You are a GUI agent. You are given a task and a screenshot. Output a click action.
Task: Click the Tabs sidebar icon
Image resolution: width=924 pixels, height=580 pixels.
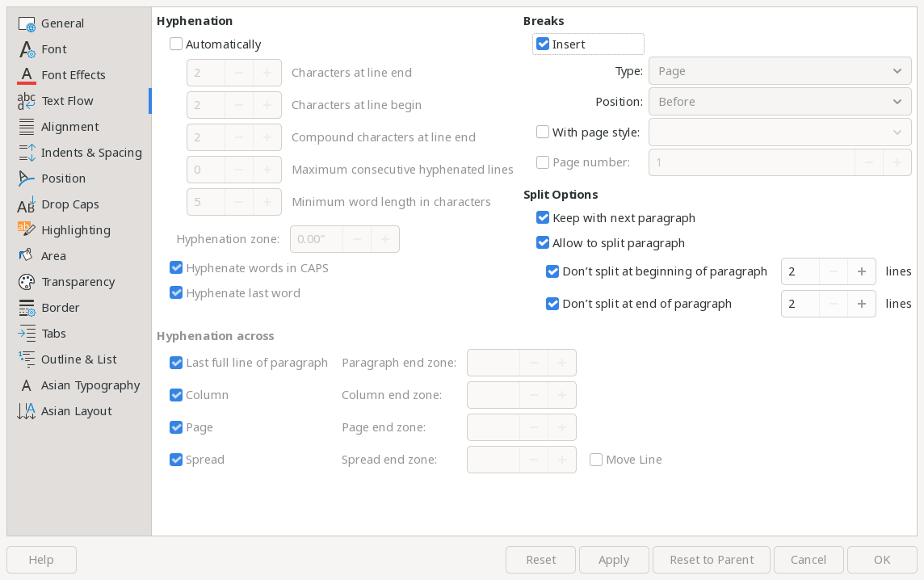click(27, 334)
